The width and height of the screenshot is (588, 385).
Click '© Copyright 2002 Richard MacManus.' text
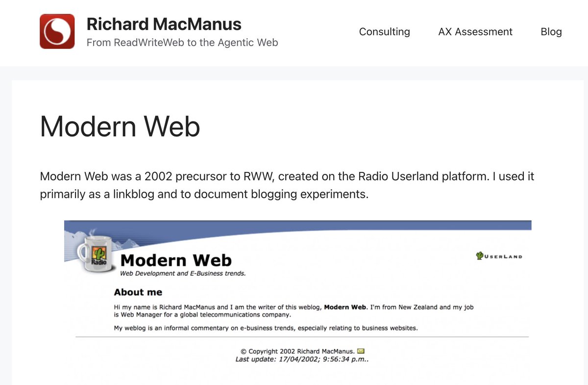(x=298, y=351)
